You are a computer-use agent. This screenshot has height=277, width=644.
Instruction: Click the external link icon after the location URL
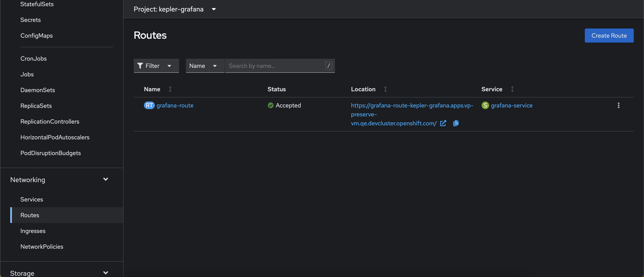tap(443, 123)
